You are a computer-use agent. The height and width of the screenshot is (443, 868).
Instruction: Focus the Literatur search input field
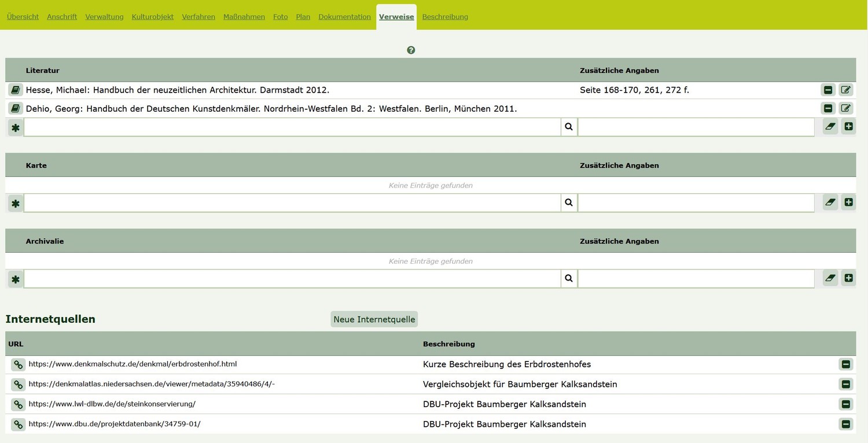click(292, 127)
